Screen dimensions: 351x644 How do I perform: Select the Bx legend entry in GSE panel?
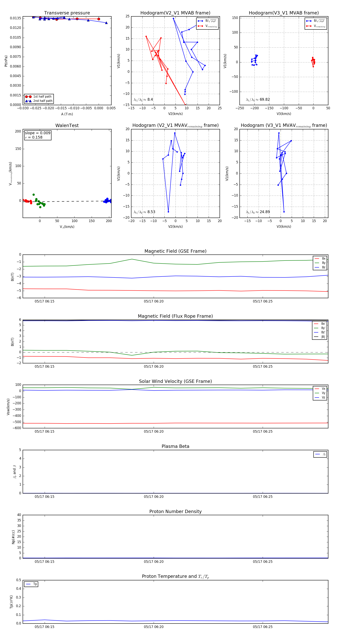(x=320, y=259)
